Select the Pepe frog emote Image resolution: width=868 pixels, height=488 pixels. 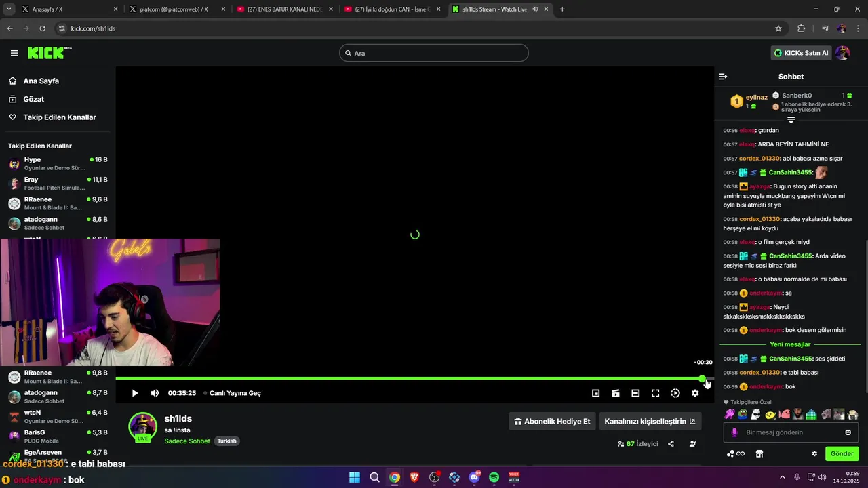pos(743,414)
